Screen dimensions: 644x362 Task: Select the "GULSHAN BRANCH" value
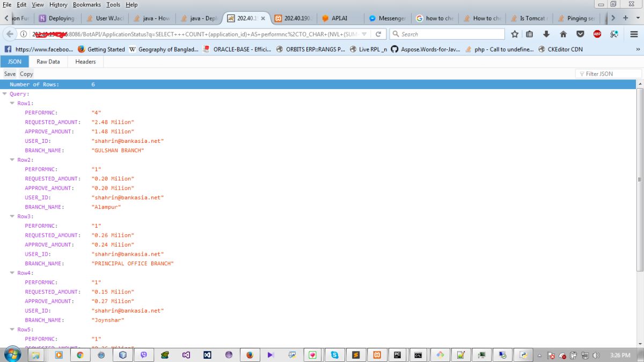click(x=118, y=150)
